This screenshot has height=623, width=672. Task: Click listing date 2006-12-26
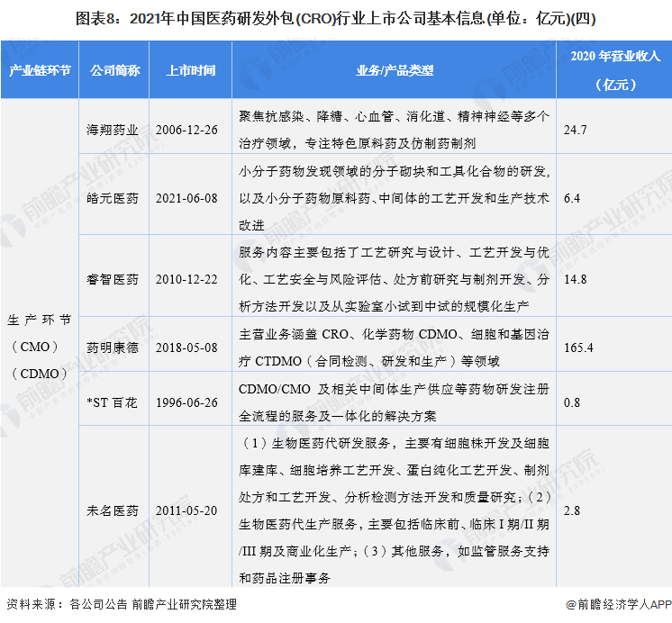[x=186, y=130]
